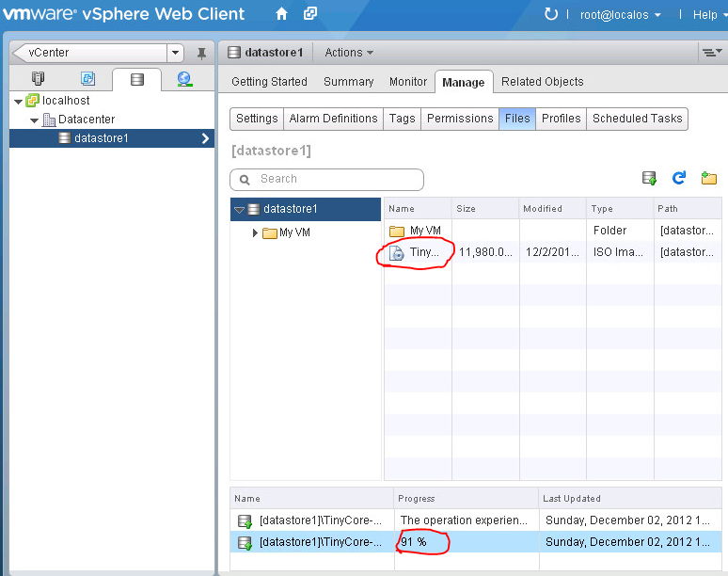Image resolution: width=728 pixels, height=576 pixels.
Task: Collapse the Datacenter tree node
Action: [x=35, y=120]
